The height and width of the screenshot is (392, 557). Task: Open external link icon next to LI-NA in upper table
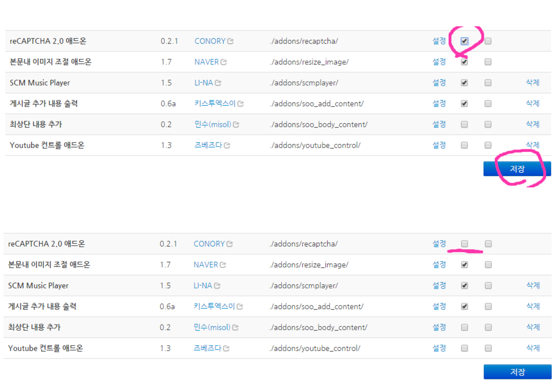(x=218, y=83)
